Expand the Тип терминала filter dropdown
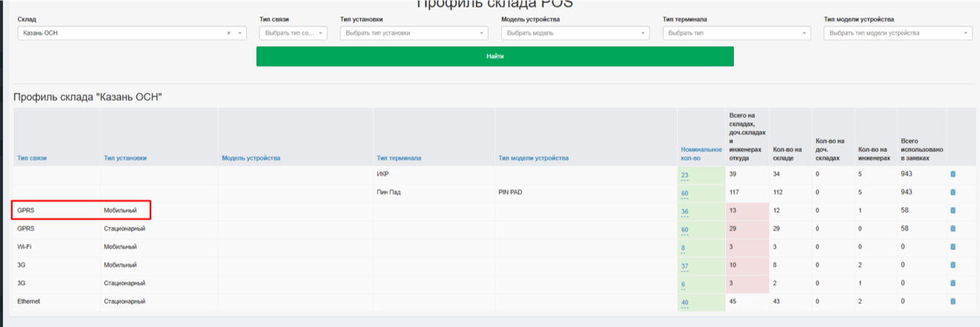Image resolution: width=980 pixels, height=327 pixels. coord(736,33)
